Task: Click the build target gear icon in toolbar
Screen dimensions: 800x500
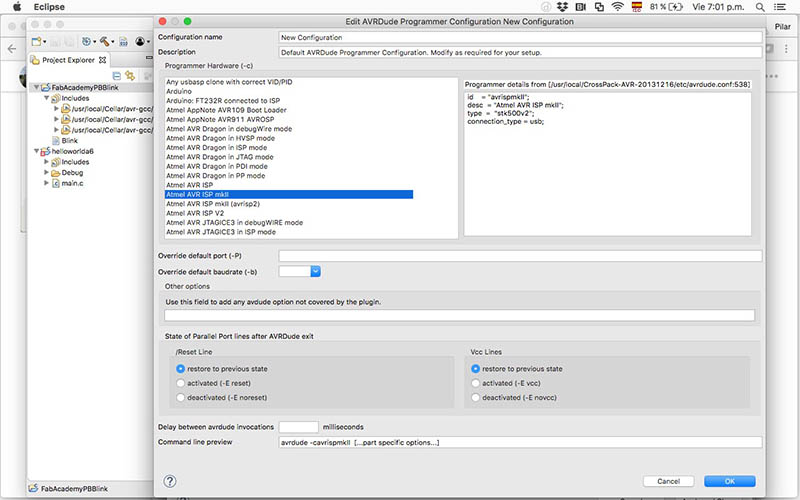Action: point(86,41)
